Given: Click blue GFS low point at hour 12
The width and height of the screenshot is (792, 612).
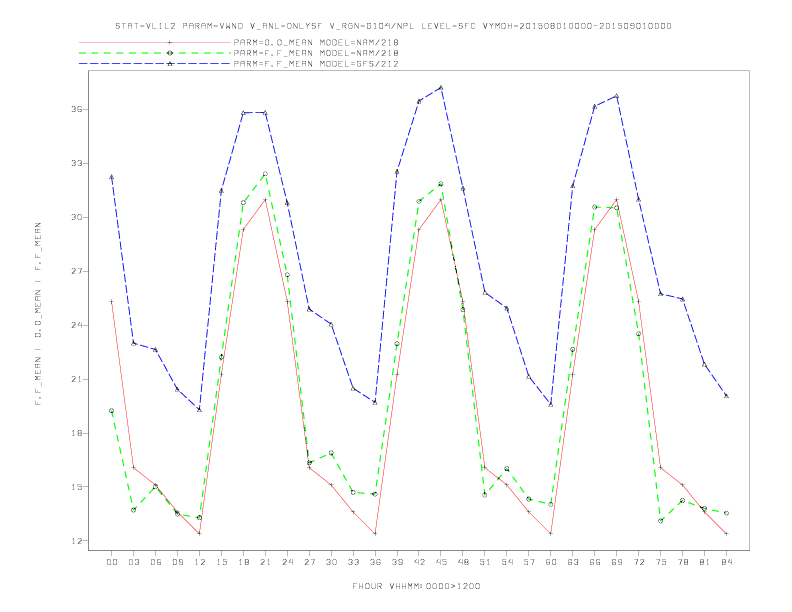Looking at the screenshot, I should (200, 410).
